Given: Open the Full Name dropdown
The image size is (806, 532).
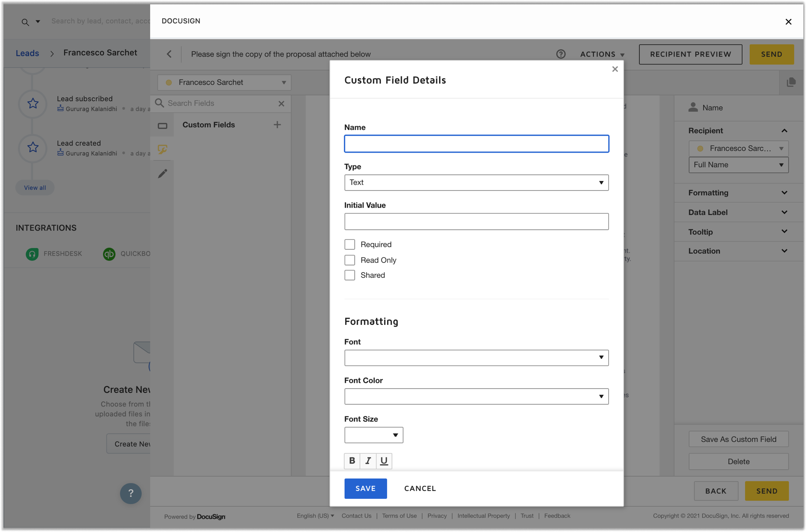Looking at the screenshot, I should pos(738,165).
